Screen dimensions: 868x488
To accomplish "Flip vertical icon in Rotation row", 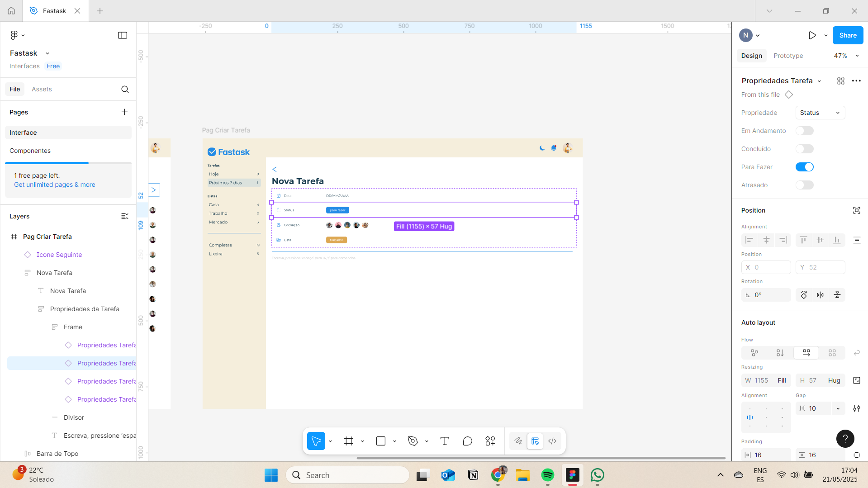I will point(837,295).
